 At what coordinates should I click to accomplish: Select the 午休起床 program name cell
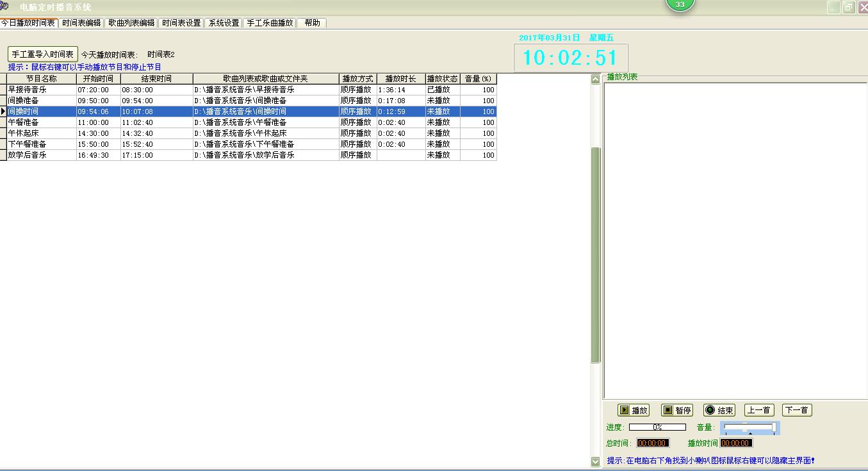[x=42, y=133]
